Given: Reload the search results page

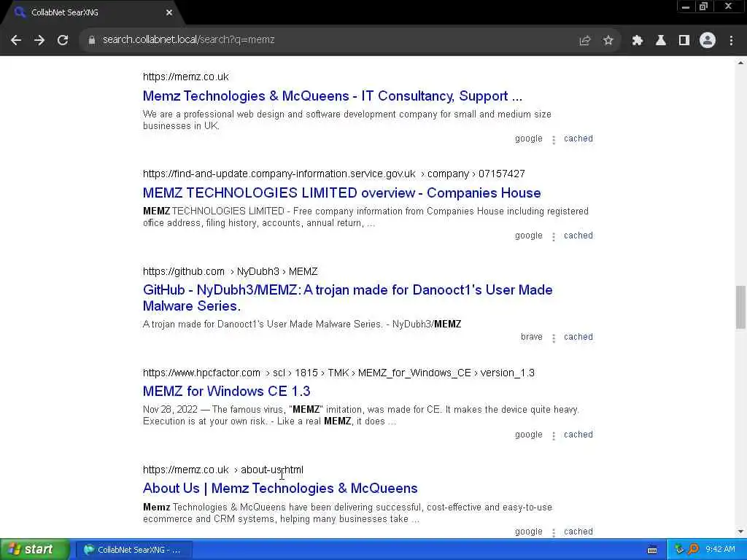Looking at the screenshot, I should (63, 40).
